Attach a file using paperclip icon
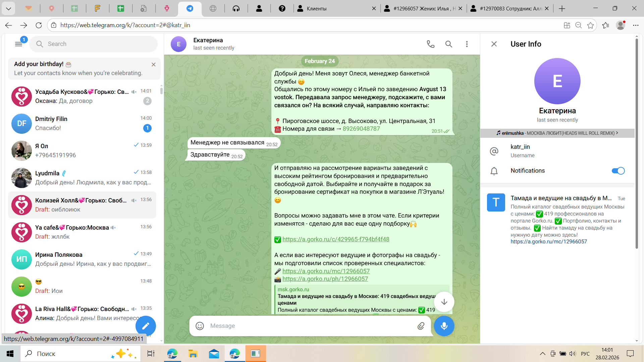 [x=421, y=326]
